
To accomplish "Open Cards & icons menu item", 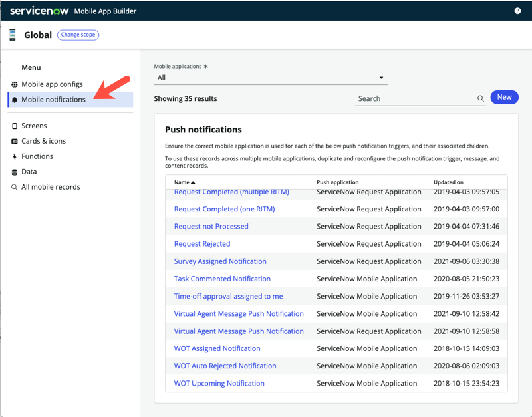I will (x=43, y=141).
